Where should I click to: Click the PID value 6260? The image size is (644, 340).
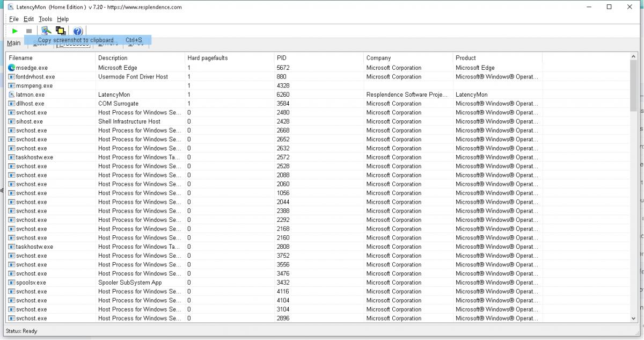283,95
